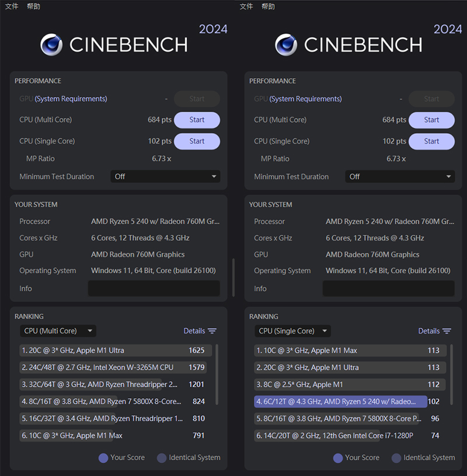Click 102 pts single core score in right window
Screen dimensions: 467x476
pyautogui.click(x=394, y=141)
